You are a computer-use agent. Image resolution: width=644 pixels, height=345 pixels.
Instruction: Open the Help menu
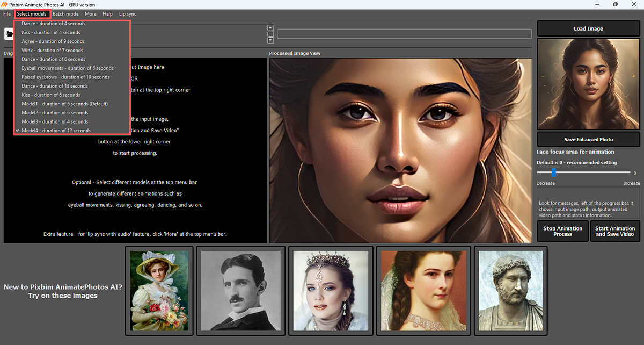[x=107, y=13]
